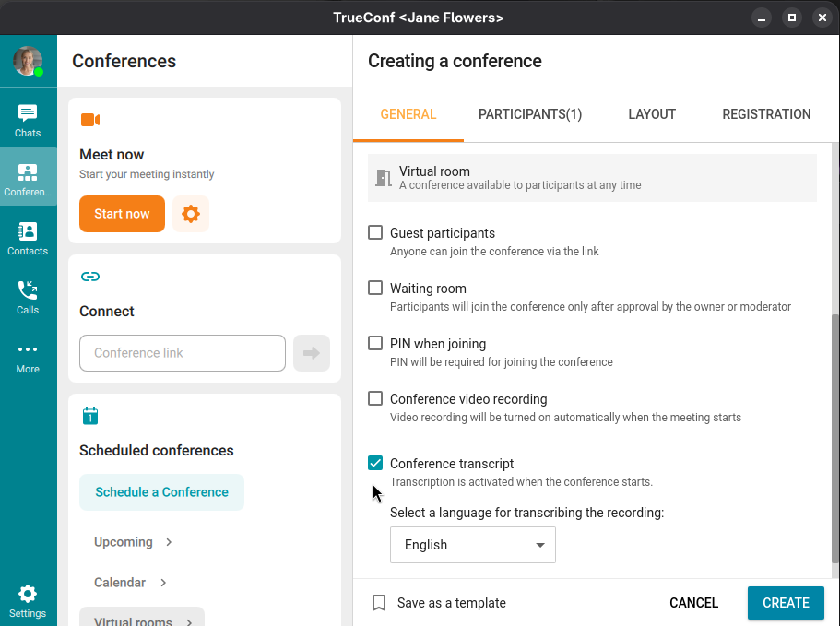The width and height of the screenshot is (840, 626).
Task: Click the Virtual room door icon
Action: 384,178
